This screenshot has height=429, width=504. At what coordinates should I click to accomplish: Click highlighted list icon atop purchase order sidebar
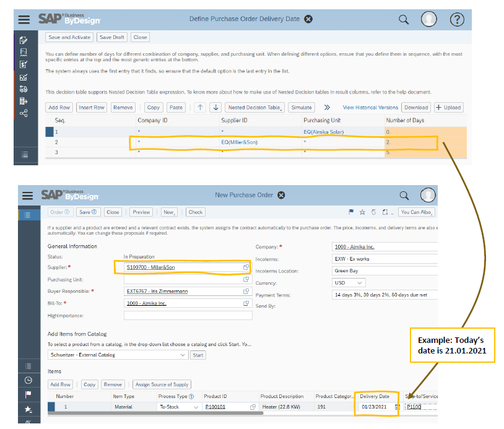pyautogui.click(x=27, y=215)
